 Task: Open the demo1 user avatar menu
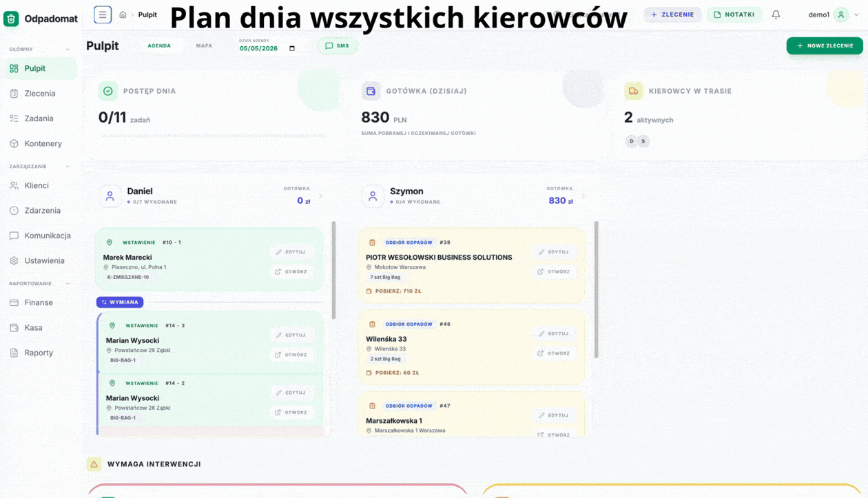coord(840,14)
